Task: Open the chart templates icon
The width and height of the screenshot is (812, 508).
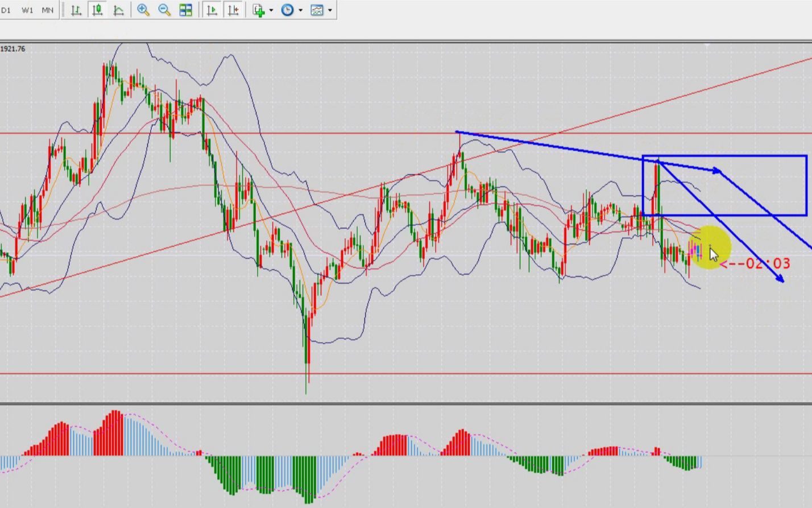Action: 317,10
